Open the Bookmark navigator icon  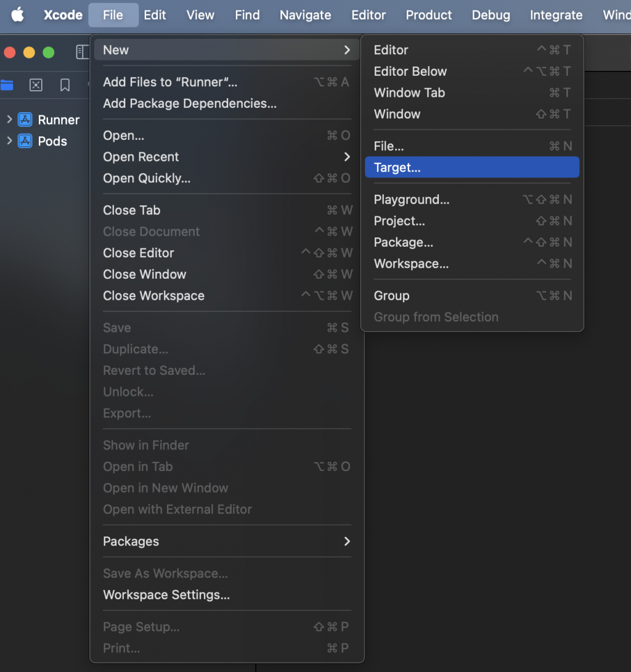pyautogui.click(x=65, y=85)
